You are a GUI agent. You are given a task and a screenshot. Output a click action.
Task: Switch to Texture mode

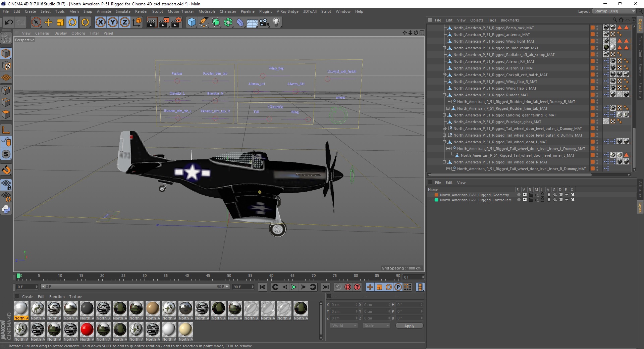pyautogui.click(x=6, y=65)
